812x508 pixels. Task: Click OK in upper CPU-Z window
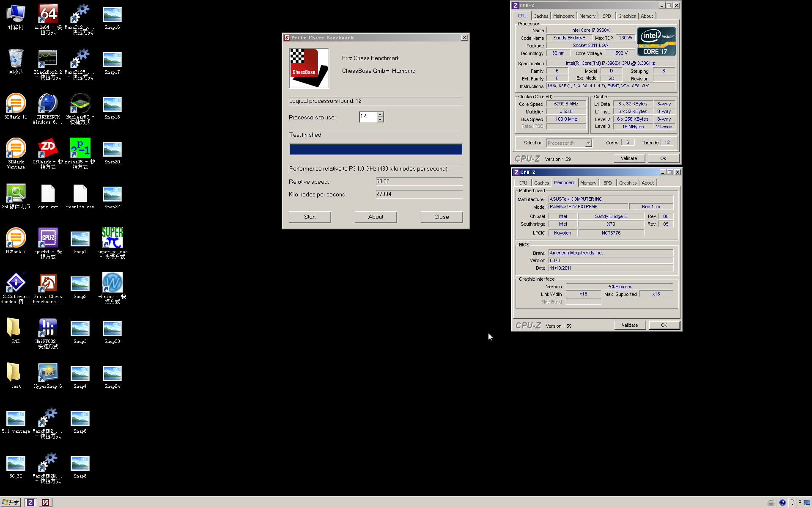click(x=663, y=158)
